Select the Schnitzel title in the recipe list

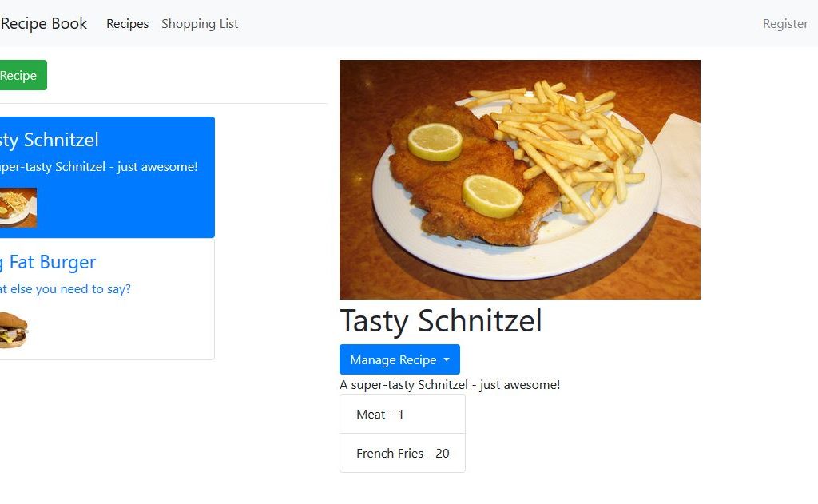[50, 140]
